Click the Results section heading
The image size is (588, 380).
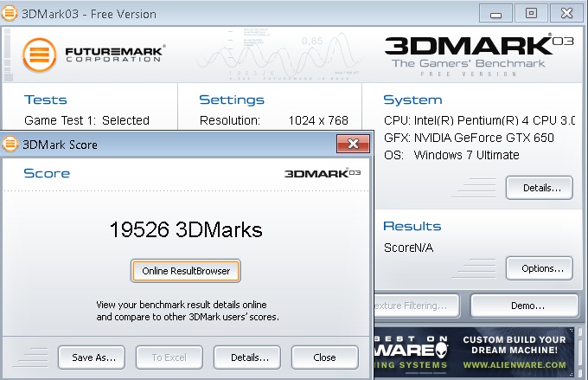point(412,226)
